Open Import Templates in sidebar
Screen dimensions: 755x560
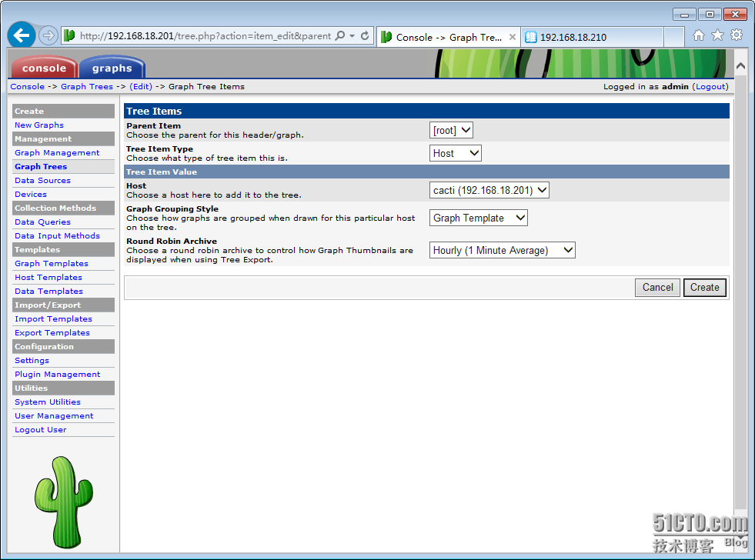53,319
